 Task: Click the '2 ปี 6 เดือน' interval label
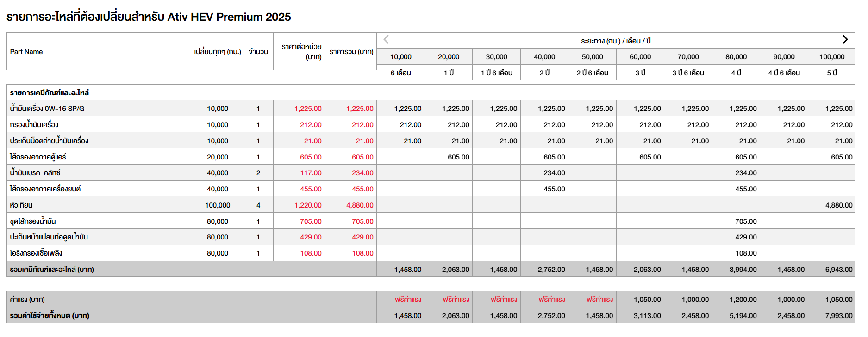click(593, 73)
